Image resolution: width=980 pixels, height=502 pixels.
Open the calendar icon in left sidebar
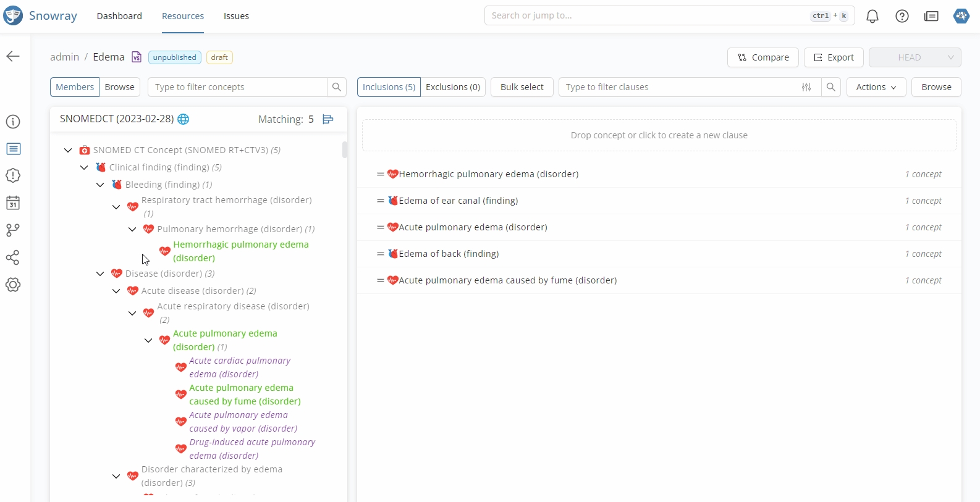13,203
